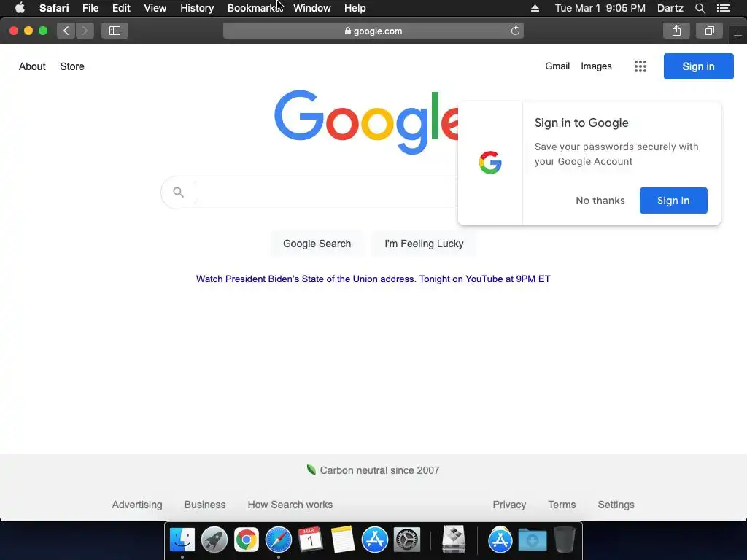Click the eject icon in menu bar
The image size is (747, 560).
pyautogui.click(x=535, y=8)
